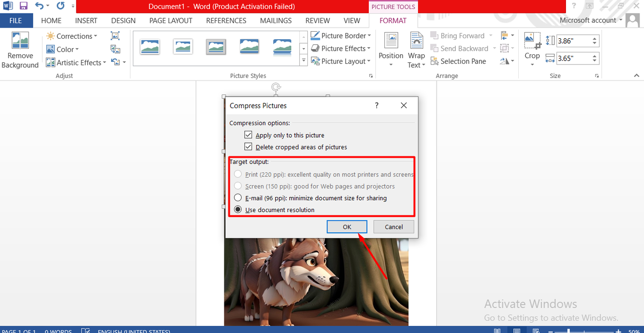Cancel the Compress Pictures dialog
This screenshot has width=644, height=333.
click(x=393, y=227)
